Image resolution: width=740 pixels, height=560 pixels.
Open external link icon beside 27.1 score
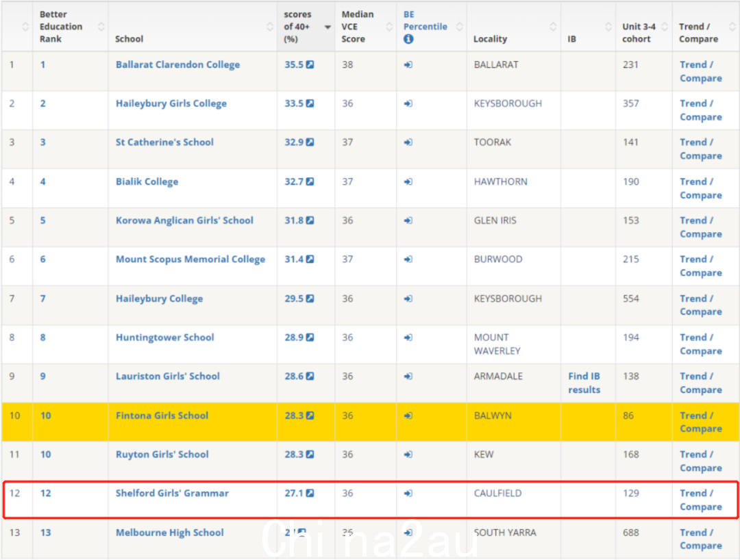310,493
